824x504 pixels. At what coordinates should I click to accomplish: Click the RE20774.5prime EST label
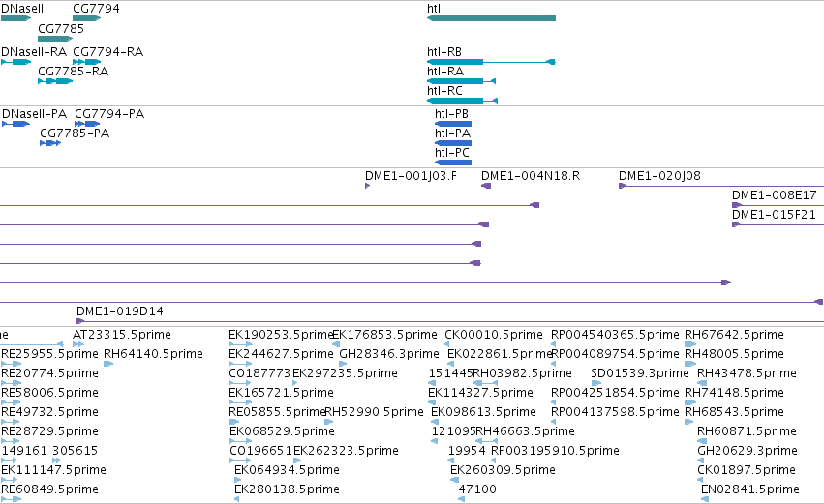click(49, 373)
